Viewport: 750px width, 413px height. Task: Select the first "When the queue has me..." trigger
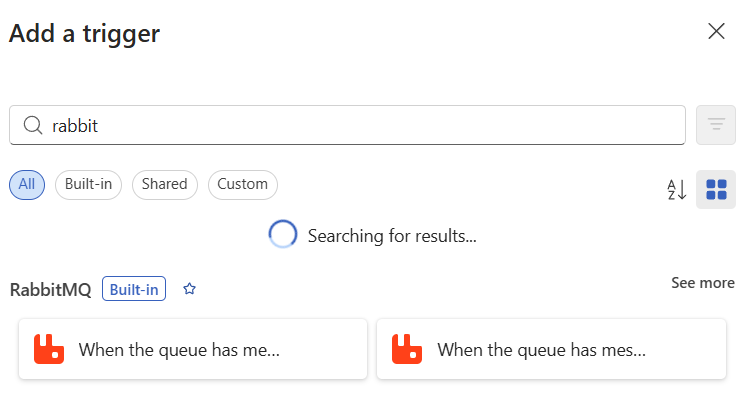pyautogui.click(x=193, y=349)
